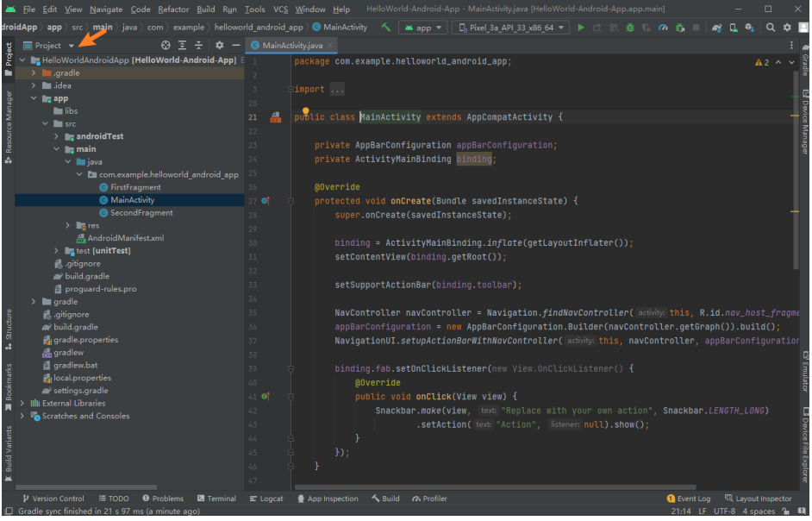Select AndroidManifest.xml in project tree
This screenshot has width=812, height=521.
[x=125, y=238]
